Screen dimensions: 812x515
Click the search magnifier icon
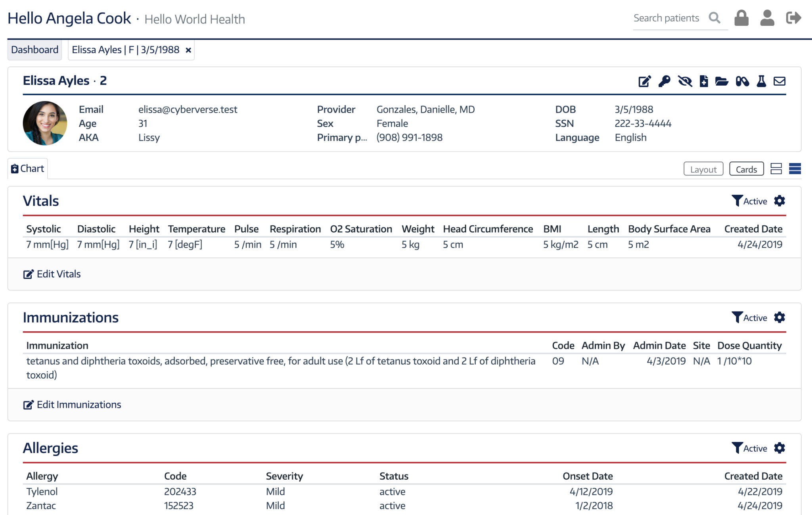click(x=714, y=18)
